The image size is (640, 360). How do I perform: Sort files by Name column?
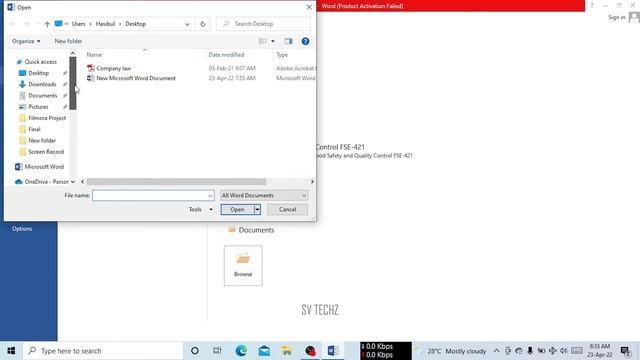click(x=94, y=55)
